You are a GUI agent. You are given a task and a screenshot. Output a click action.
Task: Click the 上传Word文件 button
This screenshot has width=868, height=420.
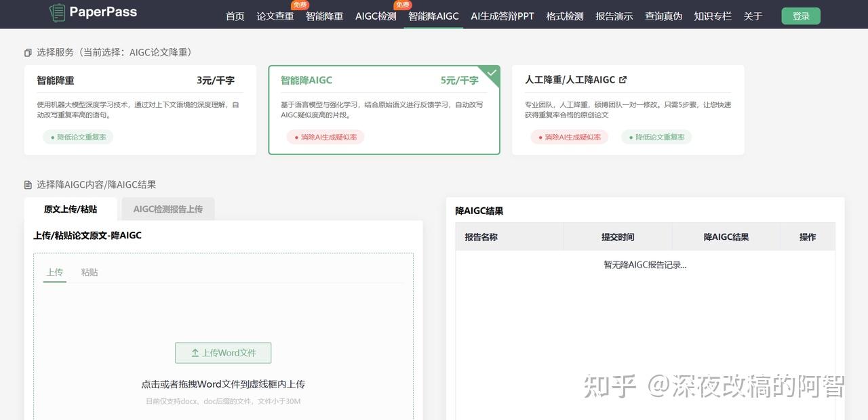point(223,353)
